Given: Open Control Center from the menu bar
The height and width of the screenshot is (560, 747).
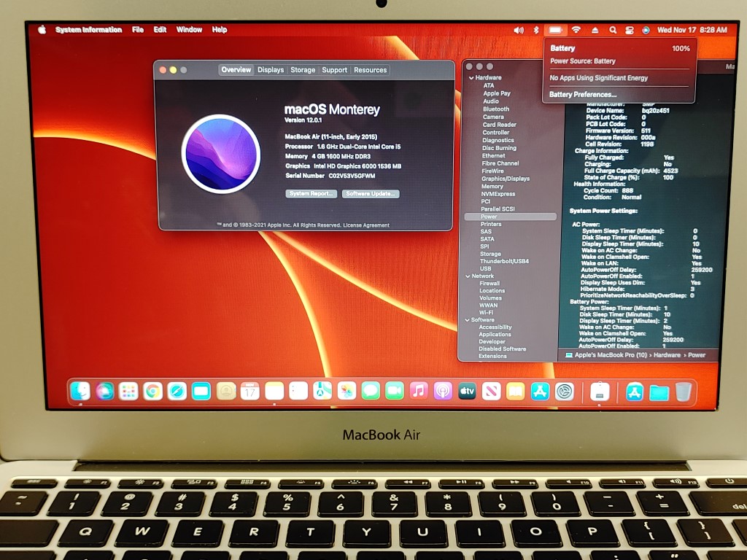Looking at the screenshot, I should 630,30.
